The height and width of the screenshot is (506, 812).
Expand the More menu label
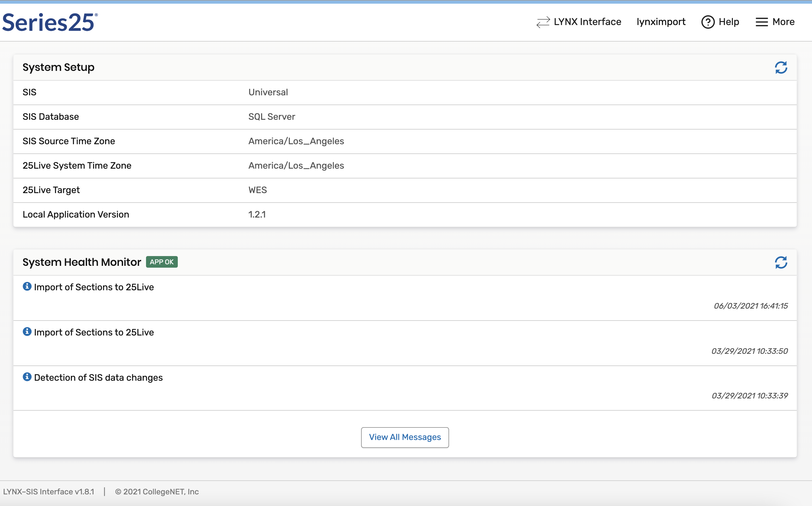point(783,22)
